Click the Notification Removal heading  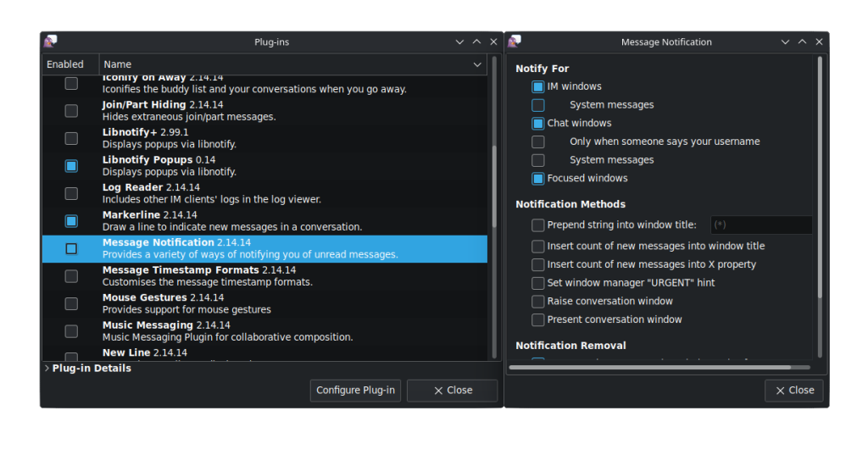[x=570, y=346]
